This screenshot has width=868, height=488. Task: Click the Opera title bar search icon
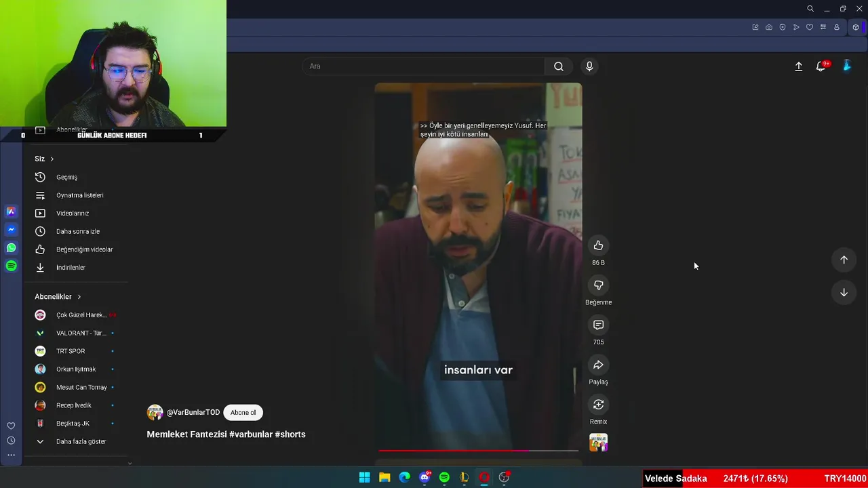(810, 9)
